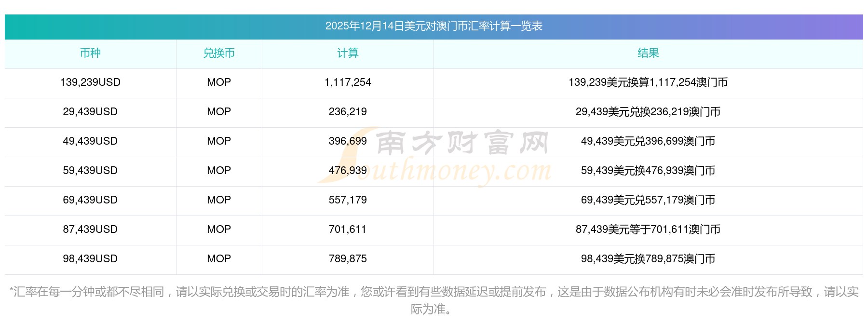Screen dimensions: 868x324
Task: Select the 49,439USD cell
Action: point(90,141)
